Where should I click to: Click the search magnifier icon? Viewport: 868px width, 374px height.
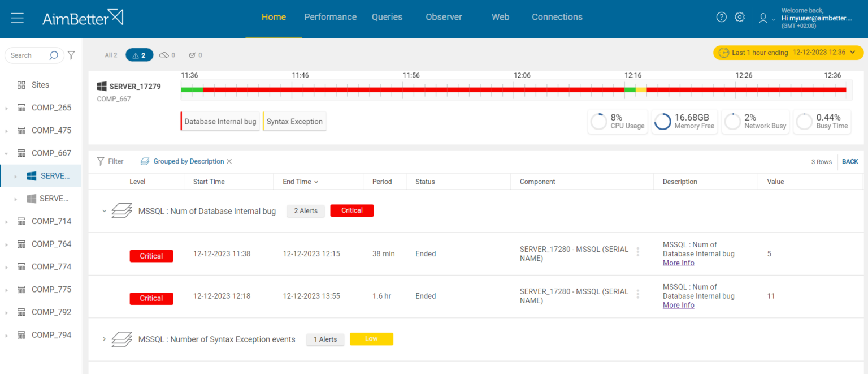(54, 55)
